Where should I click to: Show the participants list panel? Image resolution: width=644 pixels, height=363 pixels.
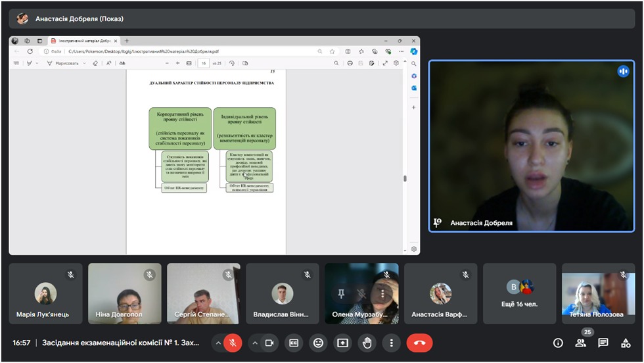pyautogui.click(x=580, y=343)
